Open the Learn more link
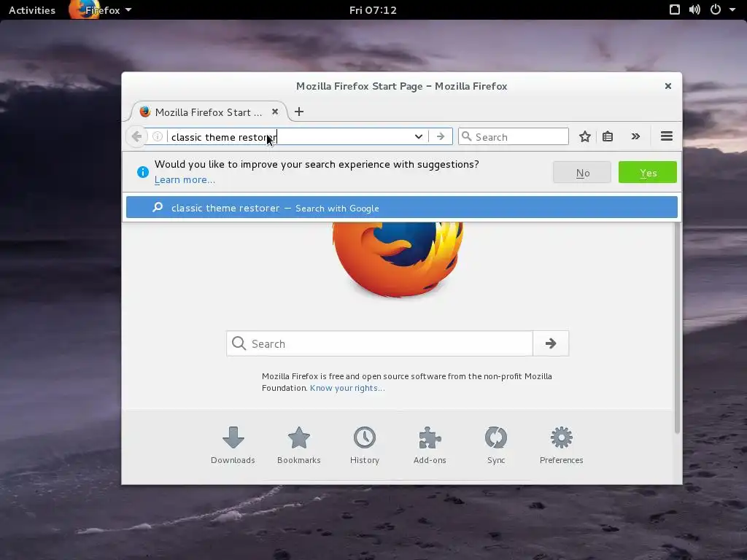Viewport: 747px width, 560px height. tap(185, 180)
